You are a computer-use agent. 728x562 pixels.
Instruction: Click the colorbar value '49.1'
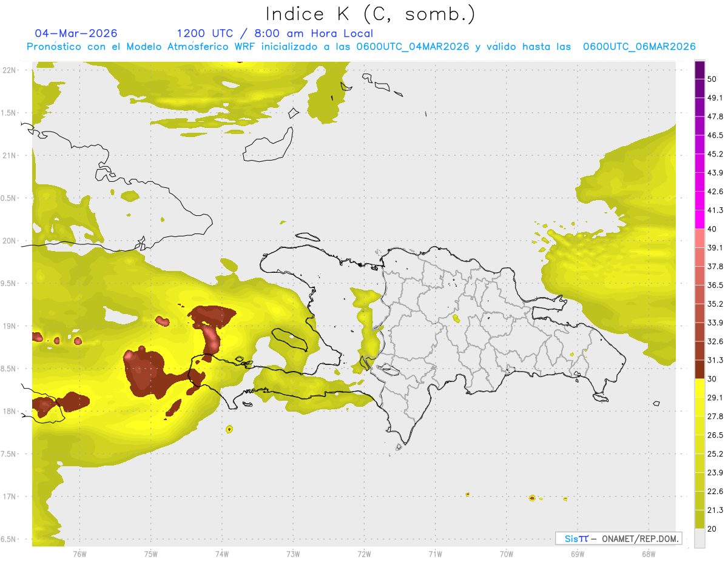(715, 98)
